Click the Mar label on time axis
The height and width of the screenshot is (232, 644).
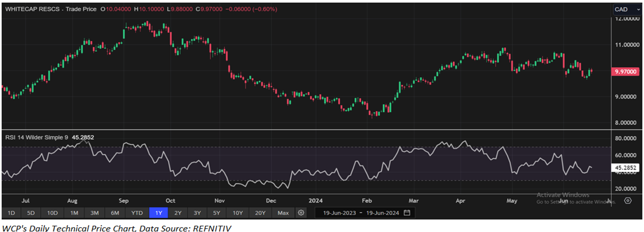click(414, 201)
